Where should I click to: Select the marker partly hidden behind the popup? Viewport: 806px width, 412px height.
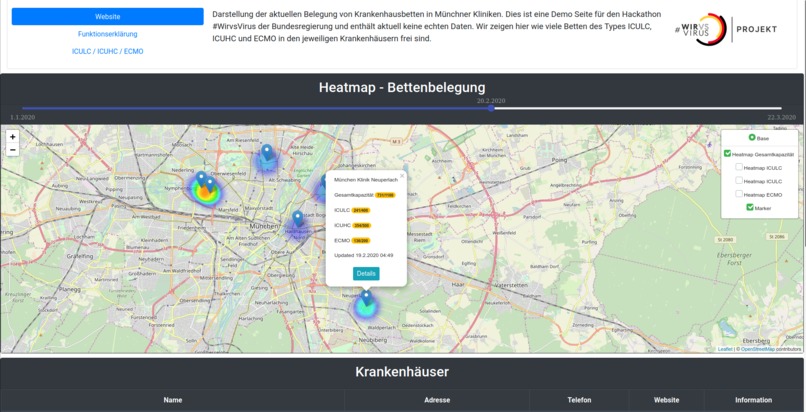pyautogui.click(x=324, y=182)
